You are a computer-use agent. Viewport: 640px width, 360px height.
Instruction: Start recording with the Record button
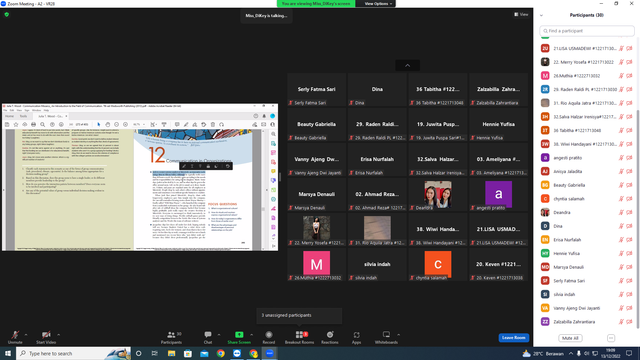pyautogui.click(x=269, y=337)
